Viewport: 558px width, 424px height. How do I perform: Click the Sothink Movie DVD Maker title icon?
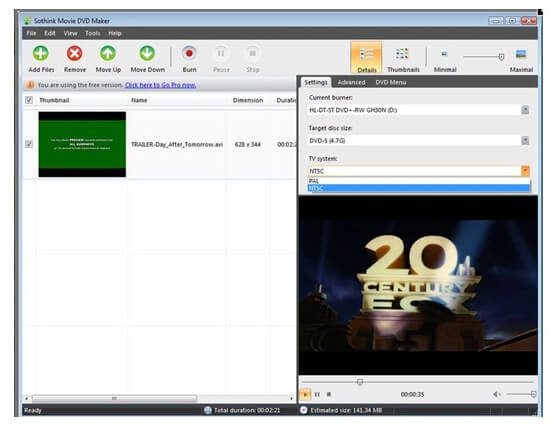pyautogui.click(x=28, y=21)
